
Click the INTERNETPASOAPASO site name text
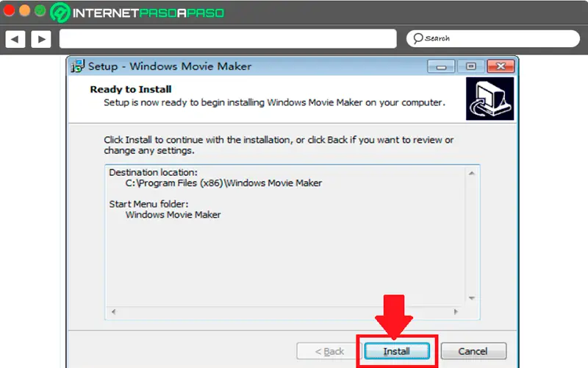point(148,13)
